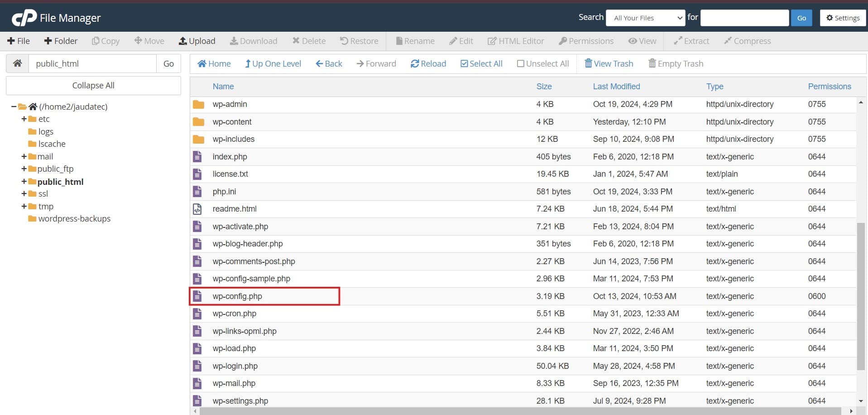
Task: Click the scroll down arrow of the file list
Action: click(x=861, y=401)
